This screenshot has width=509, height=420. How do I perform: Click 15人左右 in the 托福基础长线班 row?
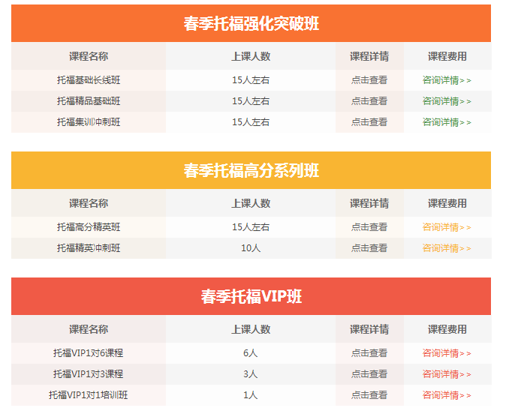coord(251,80)
